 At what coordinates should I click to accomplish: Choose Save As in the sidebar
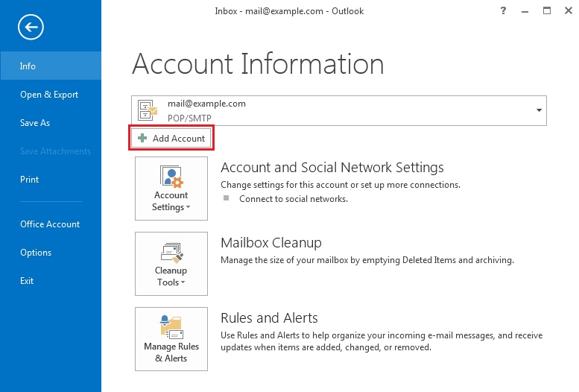(51, 123)
